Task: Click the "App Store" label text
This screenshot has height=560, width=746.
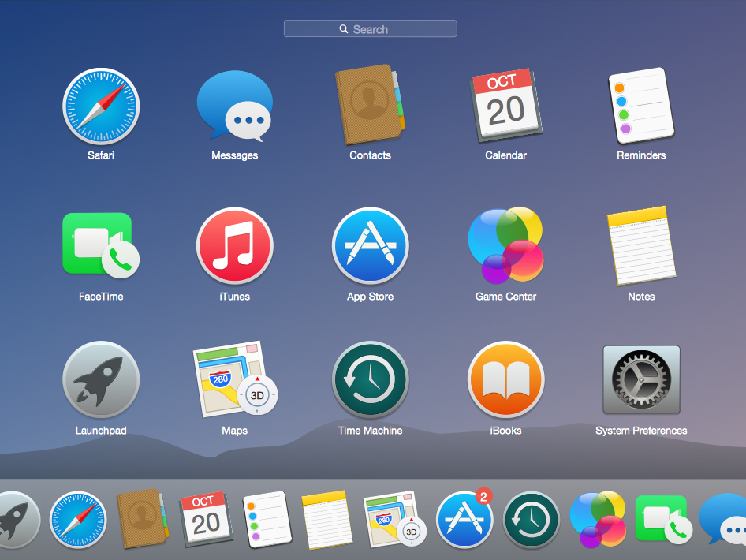Action: pos(370,297)
